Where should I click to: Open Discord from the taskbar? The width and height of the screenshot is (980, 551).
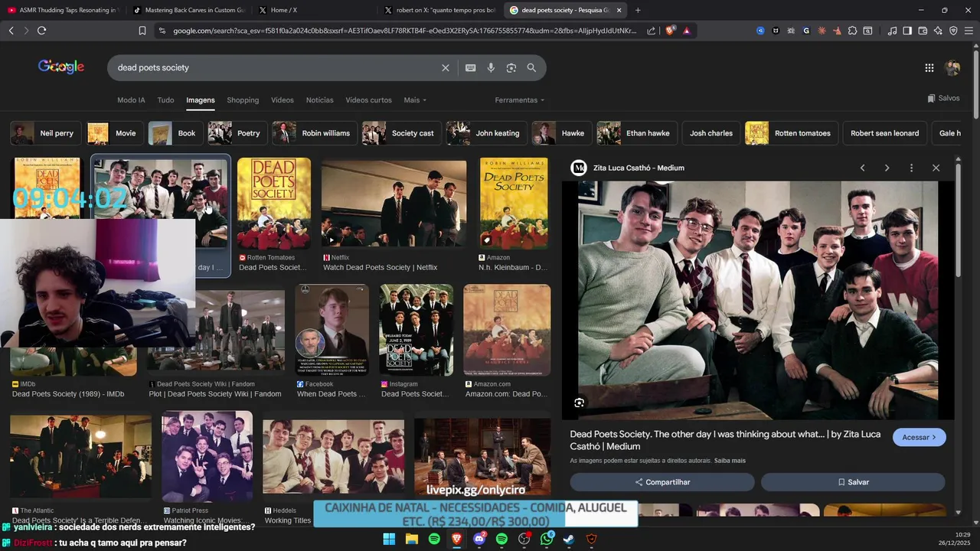479,539
